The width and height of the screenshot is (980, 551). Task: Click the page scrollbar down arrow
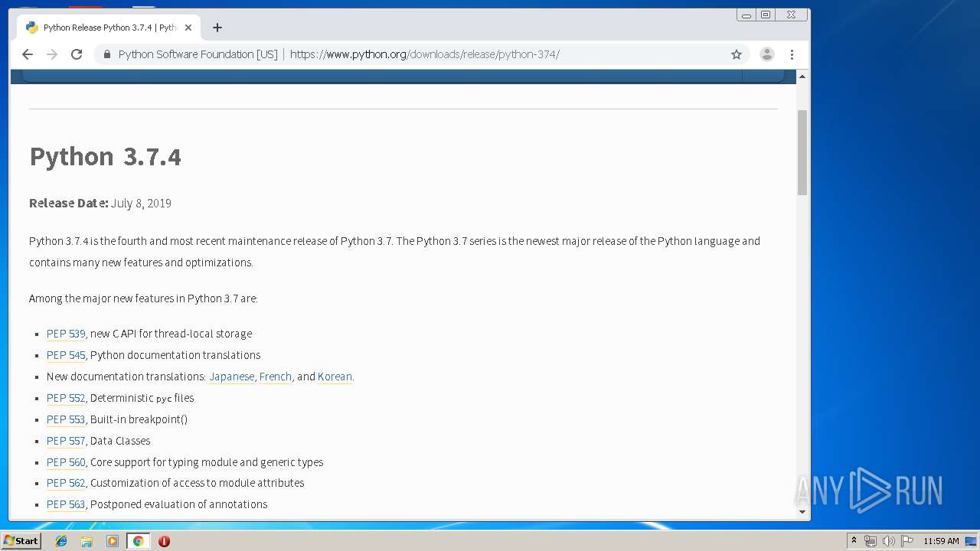tap(802, 511)
